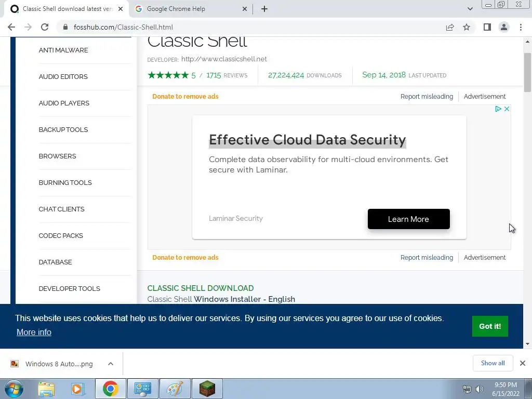Screen dimensions: 532x399
Task: Reload the Classic Shell page
Action: [45, 27]
